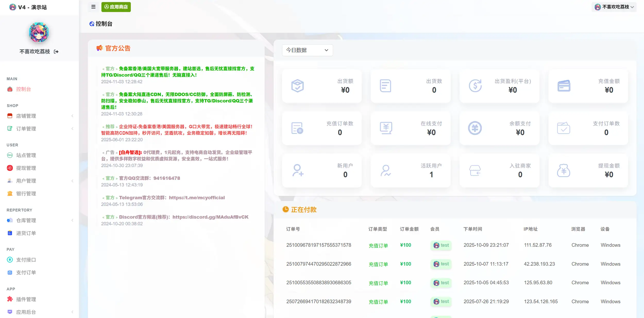Open the 应用商店 app store
This screenshot has width=644, height=318.
click(116, 7)
